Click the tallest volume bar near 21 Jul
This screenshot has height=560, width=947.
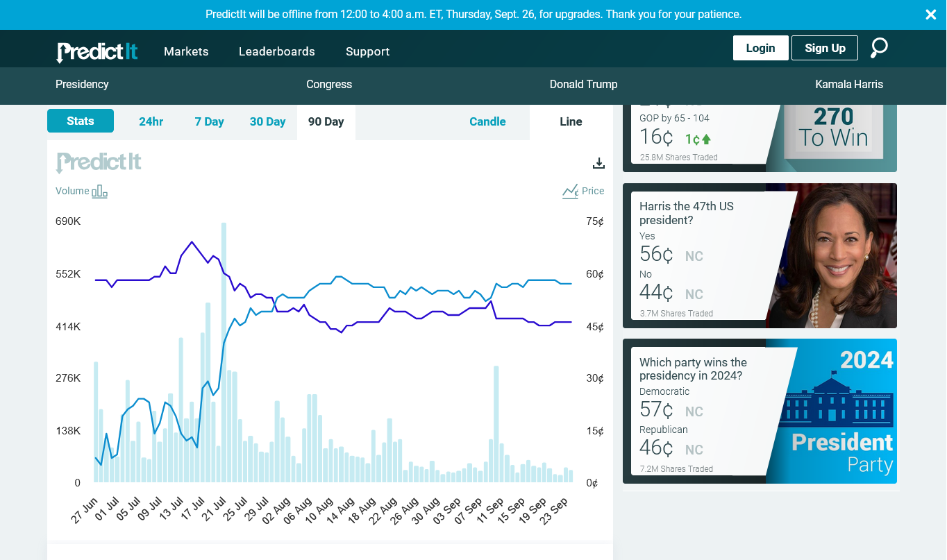tap(224, 353)
